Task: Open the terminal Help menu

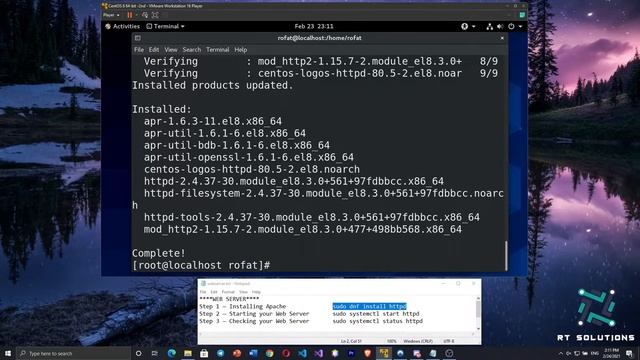Action: tap(241, 49)
